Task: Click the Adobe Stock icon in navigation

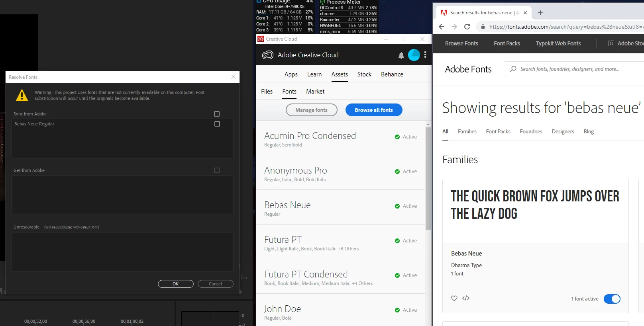Action: [611, 43]
